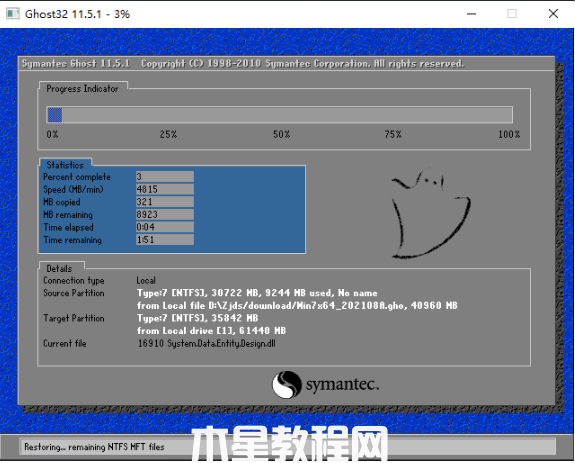Click the Ghost32 title bar app icon
The height and width of the screenshot is (463, 575).
tap(13, 14)
